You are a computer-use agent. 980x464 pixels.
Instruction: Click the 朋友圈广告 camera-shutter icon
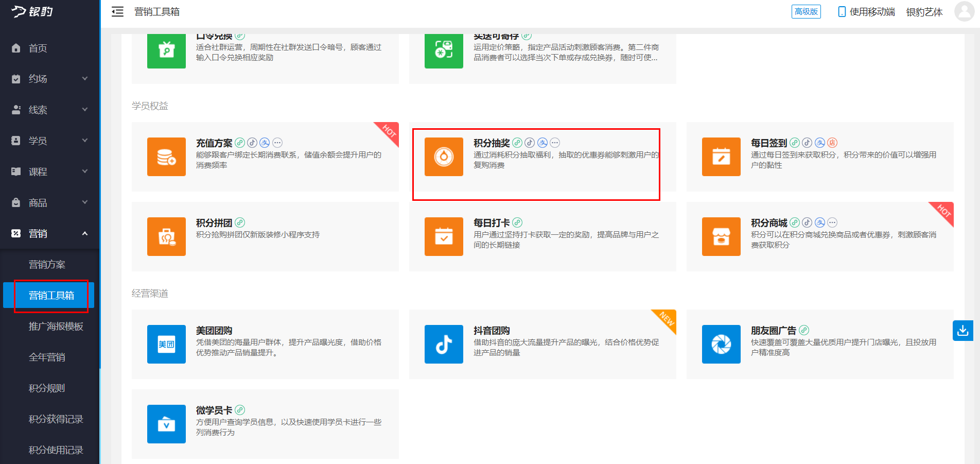721,345
